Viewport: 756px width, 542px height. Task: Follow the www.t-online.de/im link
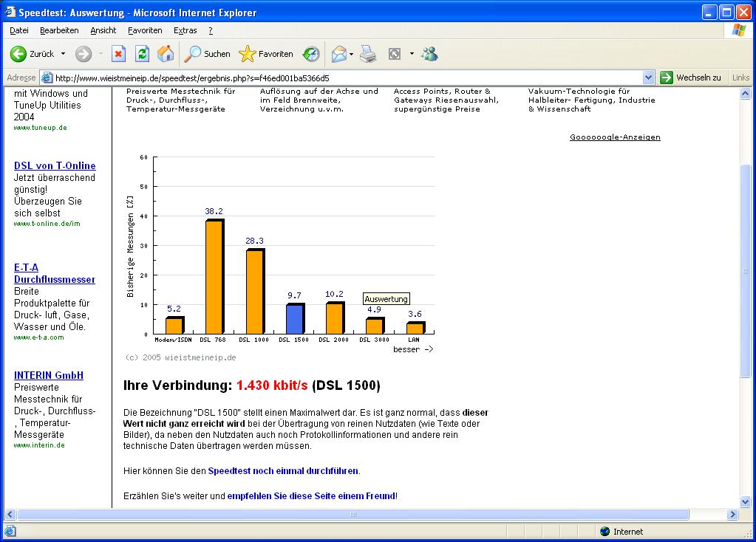[47, 224]
